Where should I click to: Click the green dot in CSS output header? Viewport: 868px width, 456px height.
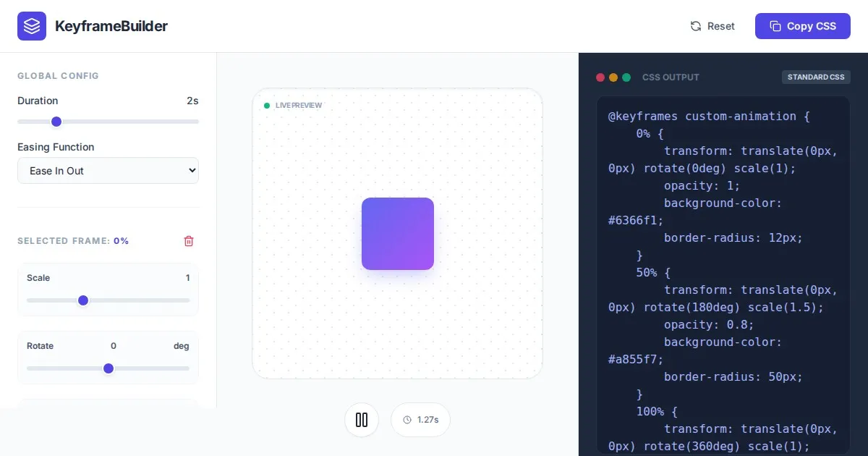626,77
